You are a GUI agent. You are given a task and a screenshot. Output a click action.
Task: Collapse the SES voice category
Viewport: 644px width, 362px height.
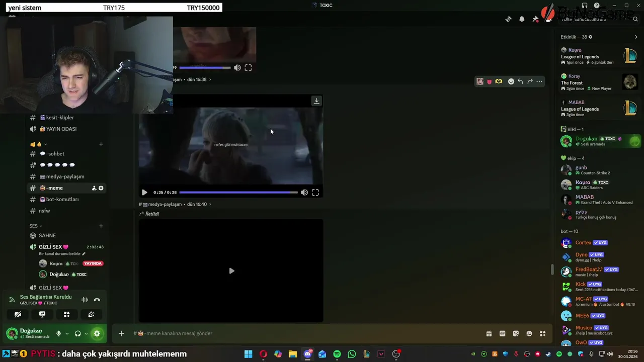click(36, 226)
